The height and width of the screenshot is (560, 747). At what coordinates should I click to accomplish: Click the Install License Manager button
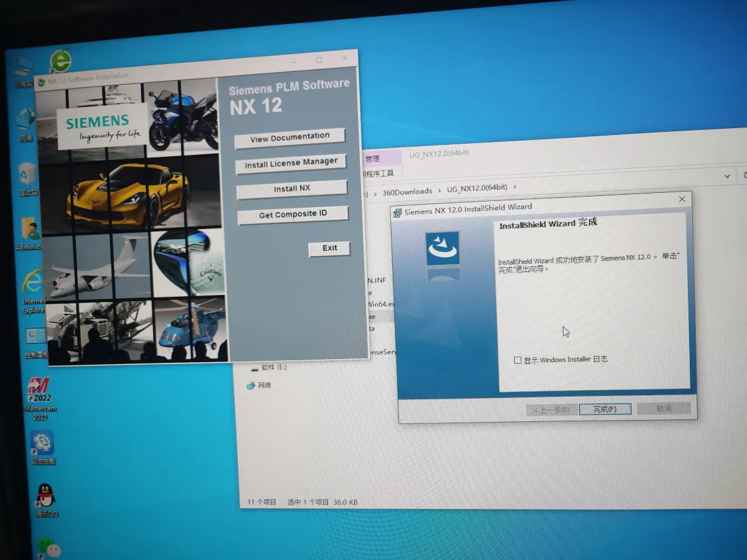pos(291,164)
